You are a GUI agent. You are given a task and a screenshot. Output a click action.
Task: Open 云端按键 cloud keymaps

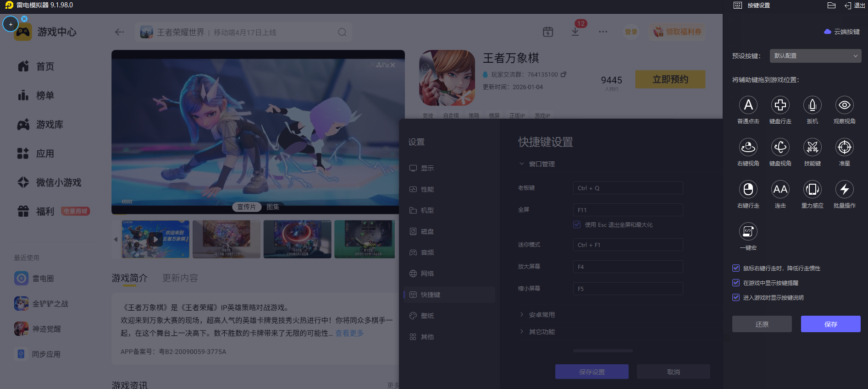842,32
